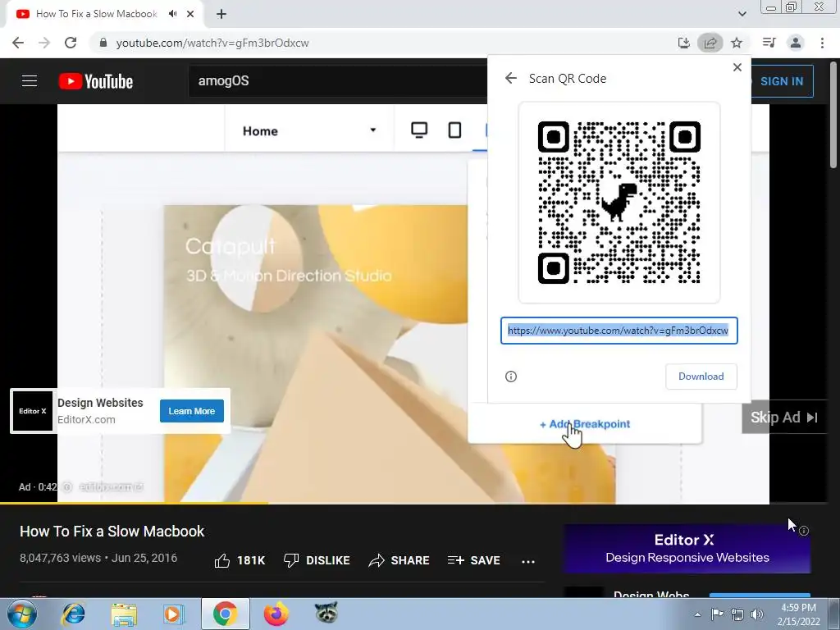The height and width of the screenshot is (630, 840).
Task: Bookmark this page with star icon
Action: pos(737,43)
